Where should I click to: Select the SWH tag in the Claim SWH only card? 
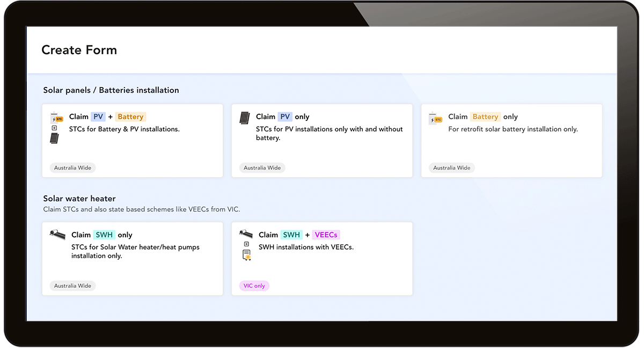click(104, 235)
